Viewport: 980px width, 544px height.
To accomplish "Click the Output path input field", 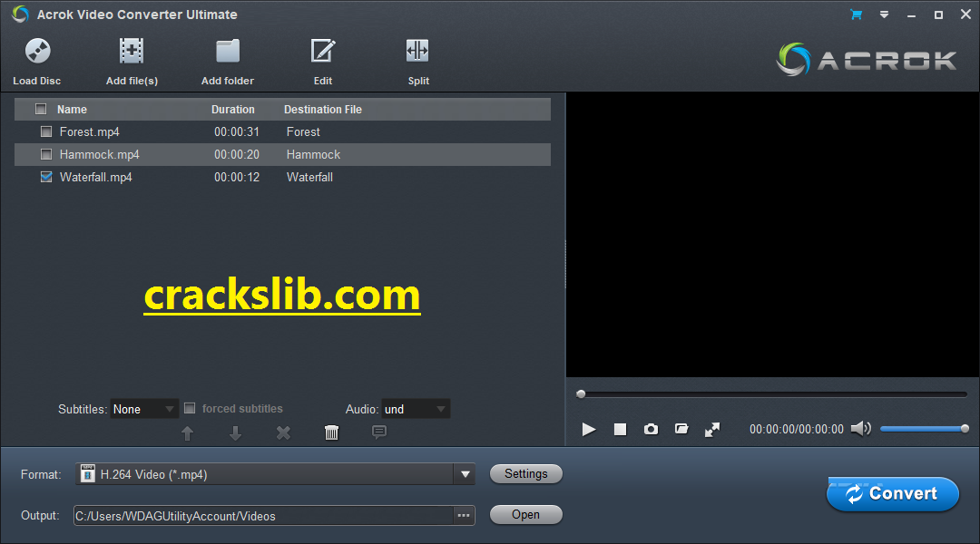I will click(x=263, y=515).
